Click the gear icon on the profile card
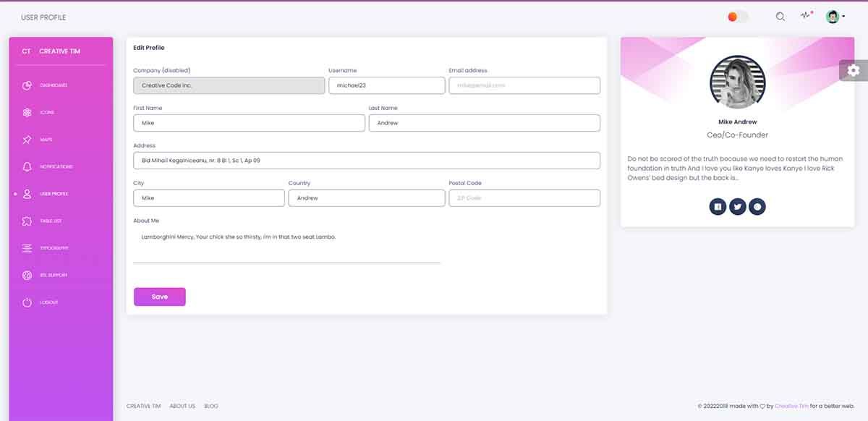This screenshot has height=421, width=868. [x=853, y=70]
